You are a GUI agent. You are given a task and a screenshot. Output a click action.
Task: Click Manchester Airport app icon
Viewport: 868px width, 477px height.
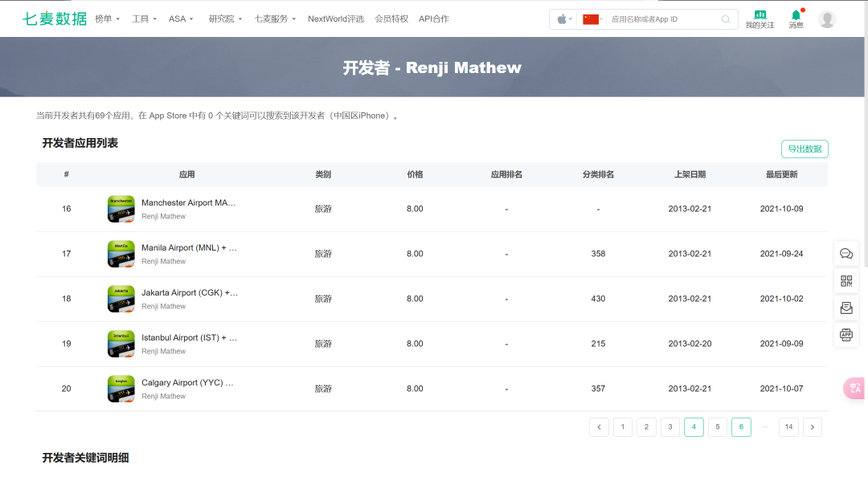121,209
